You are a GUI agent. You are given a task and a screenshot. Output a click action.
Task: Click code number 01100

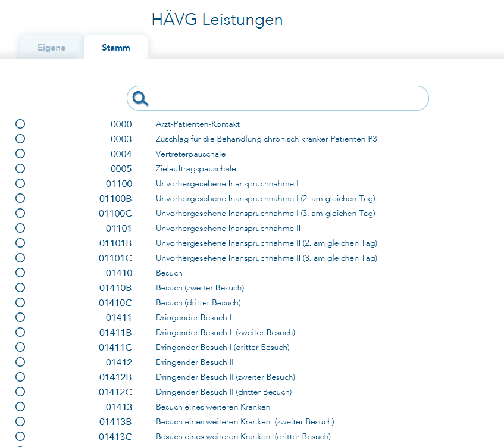click(119, 184)
